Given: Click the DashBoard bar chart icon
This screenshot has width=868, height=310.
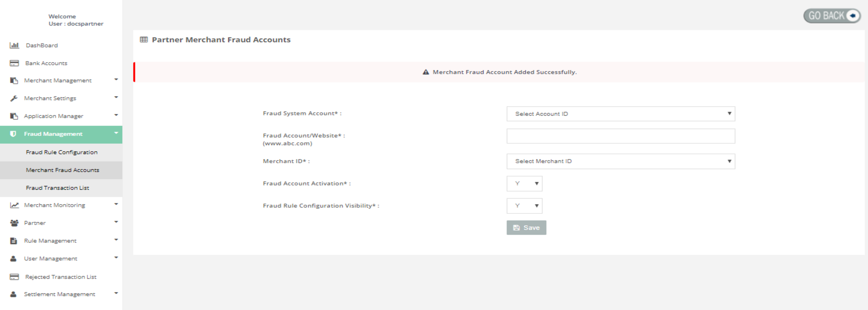Looking at the screenshot, I should [x=14, y=45].
